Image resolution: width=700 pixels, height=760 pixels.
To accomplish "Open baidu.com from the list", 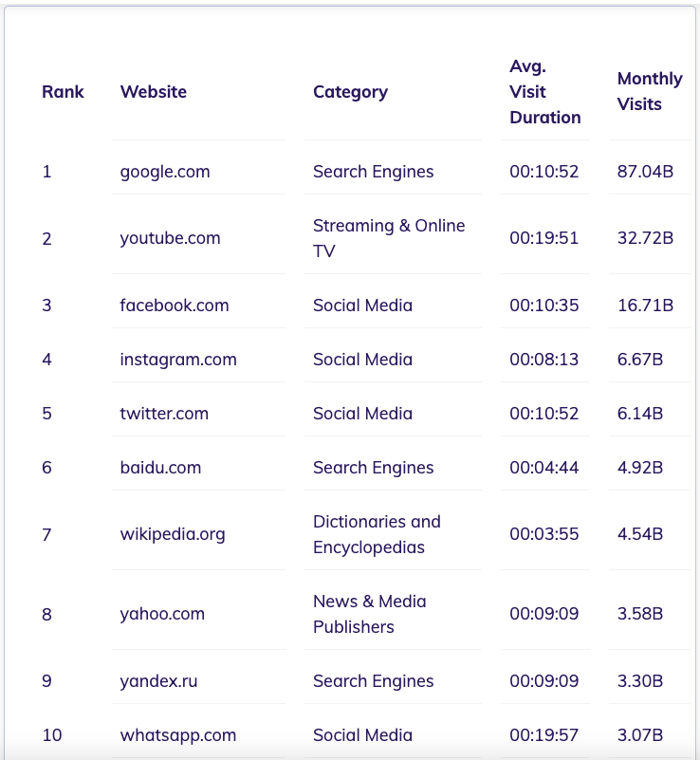I will [160, 468].
